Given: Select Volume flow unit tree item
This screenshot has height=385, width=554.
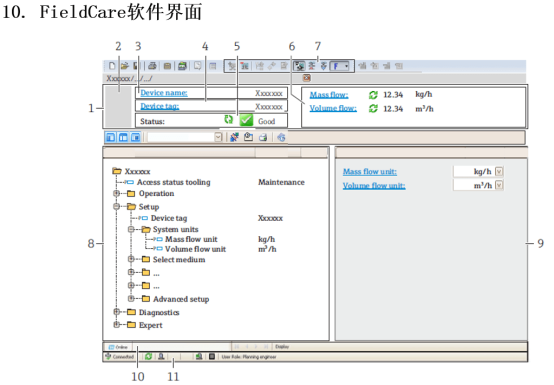Looking at the screenshot, I should tap(195, 249).
